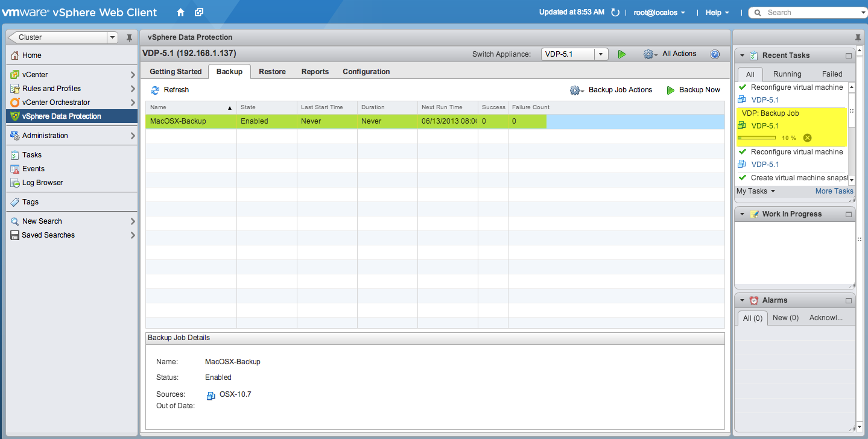Click the backup job 10% progress bar
Screen dimensions: 868x439
point(757,138)
